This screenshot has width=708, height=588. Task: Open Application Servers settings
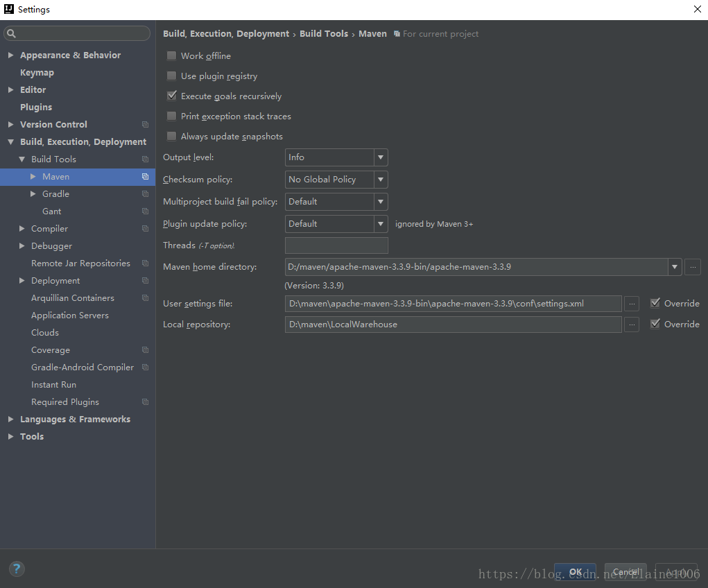coord(70,315)
